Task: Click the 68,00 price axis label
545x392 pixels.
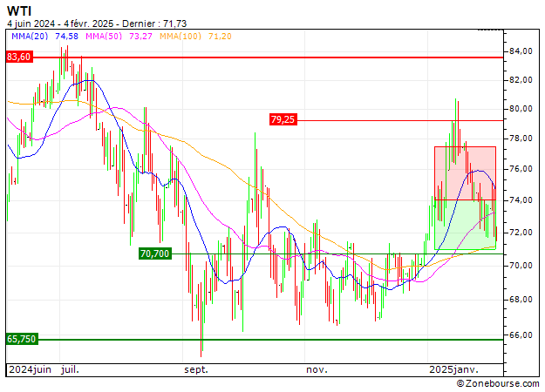Action: click(521, 300)
